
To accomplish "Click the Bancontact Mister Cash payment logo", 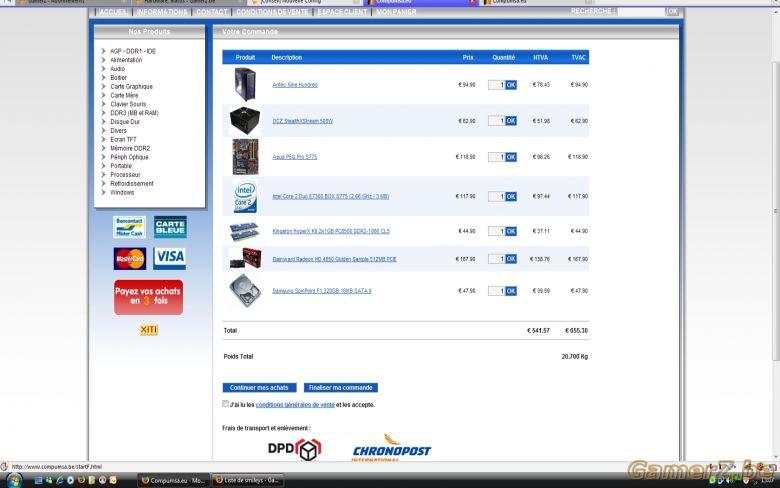I will click(129, 227).
